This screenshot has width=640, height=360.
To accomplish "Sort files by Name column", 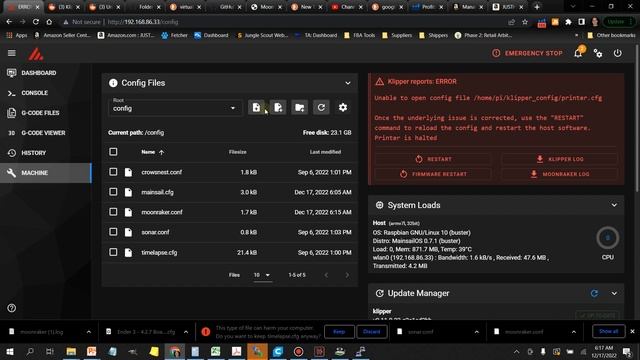I will point(153,152).
